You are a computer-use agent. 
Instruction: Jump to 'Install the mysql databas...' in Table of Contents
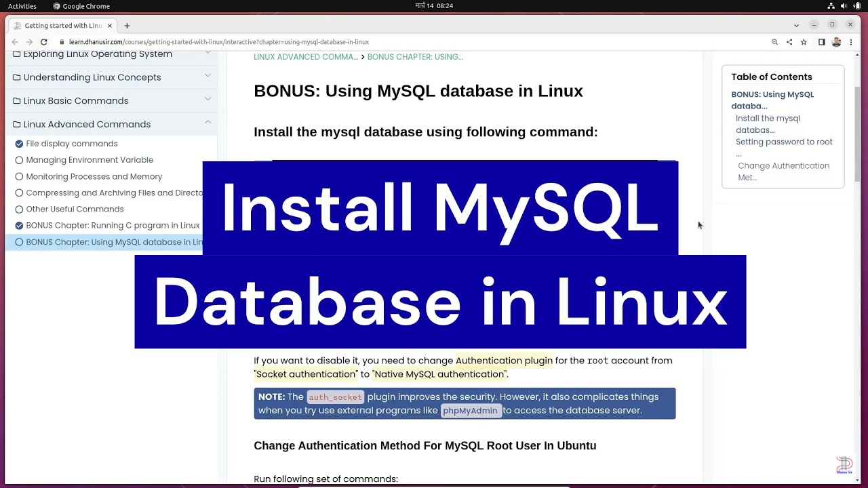point(768,124)
